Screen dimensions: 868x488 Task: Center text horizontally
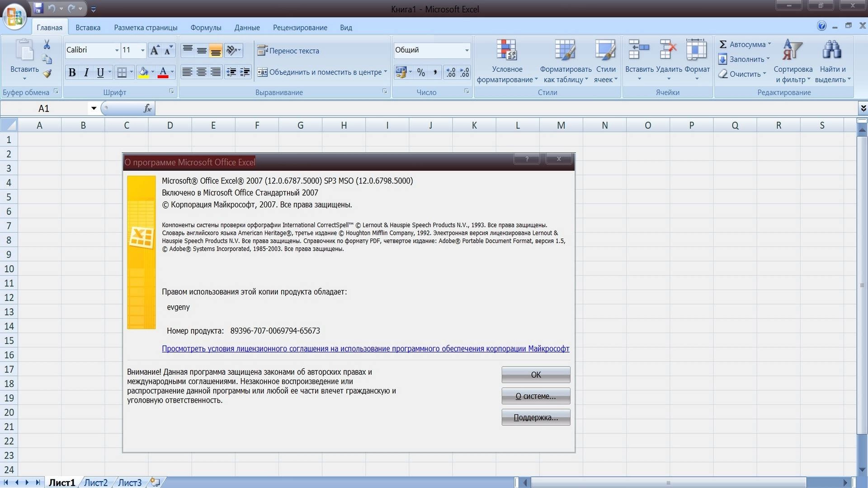pos(202,72)
